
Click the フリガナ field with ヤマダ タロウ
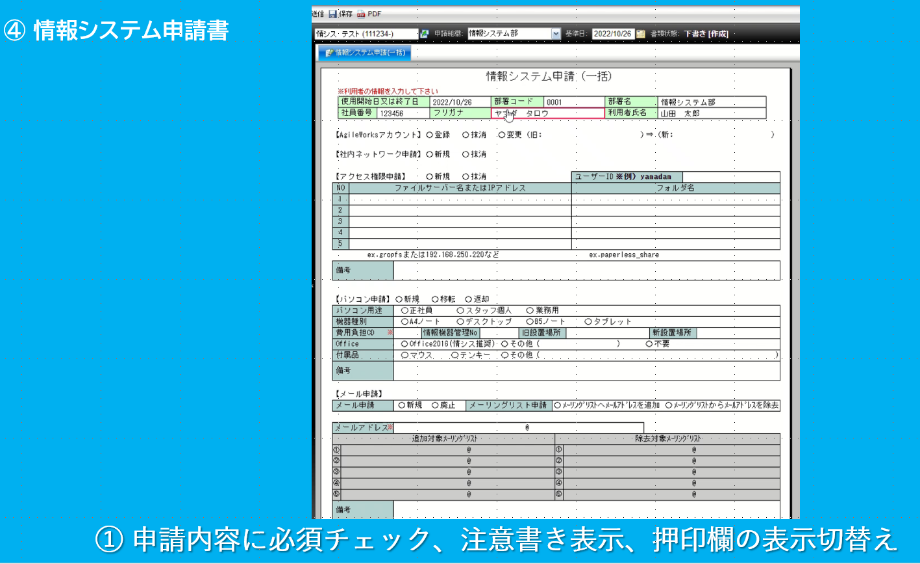pyautogui.click(x=548, y=113)
